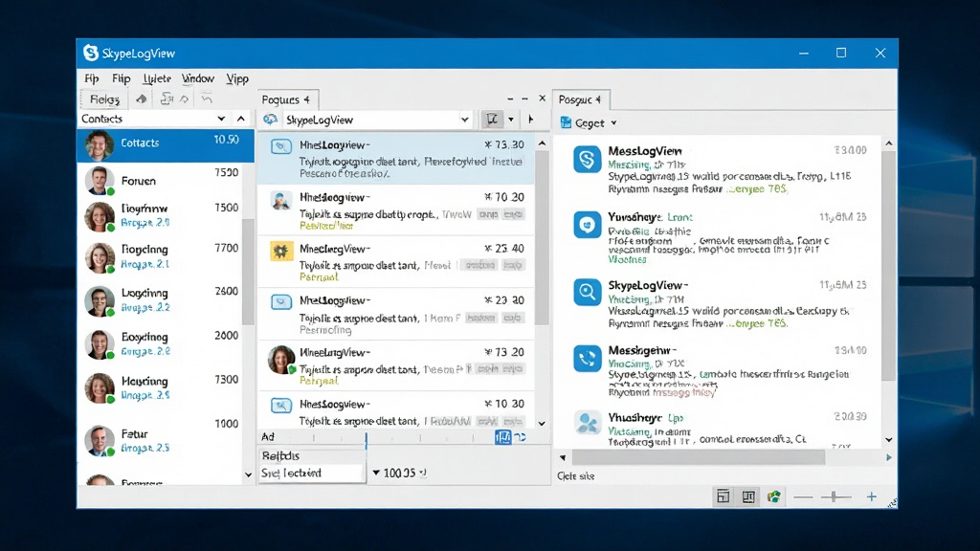Click the Fielgs toolbar button
The width and height of the screenshot is (980, 551).
pyautogui.click(x=104, y=99)
